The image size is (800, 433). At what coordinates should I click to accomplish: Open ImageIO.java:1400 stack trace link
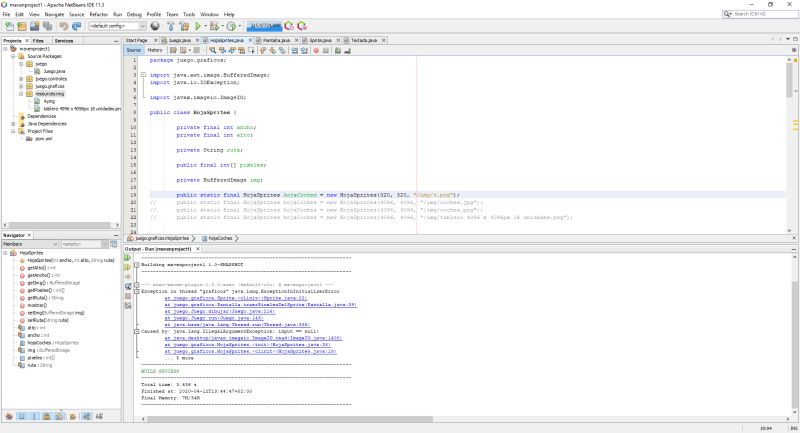[253, 338]
